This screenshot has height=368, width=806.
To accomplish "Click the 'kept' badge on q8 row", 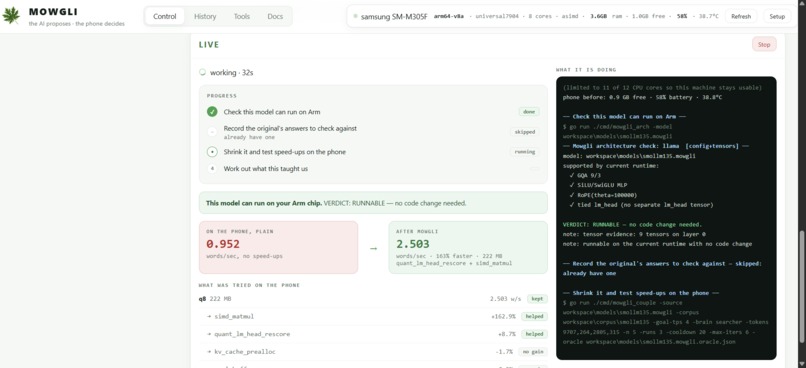I will pos(537,299).
